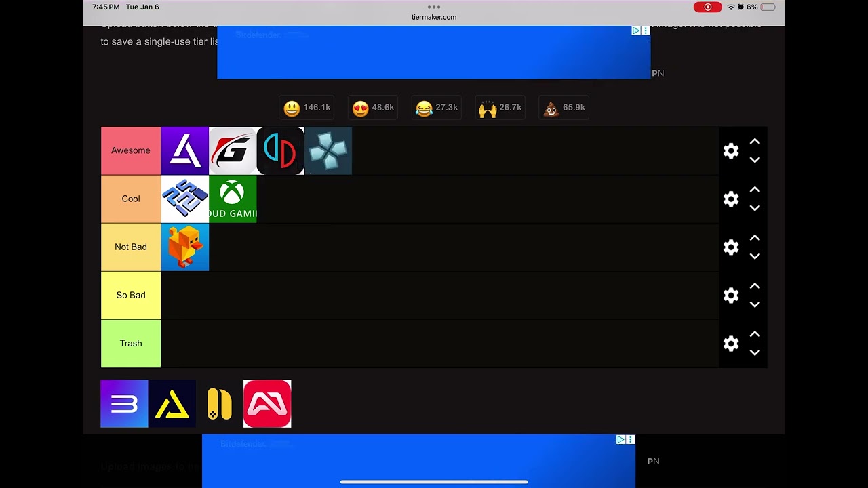Screen dimensions: 868x488
Task: Open settings gear for Trash tier
Action: pos(731,343)
